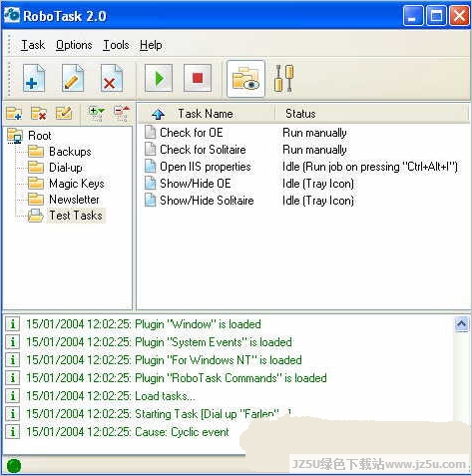
Task: Select the Open IIS properties task
Action: (206, 167)
